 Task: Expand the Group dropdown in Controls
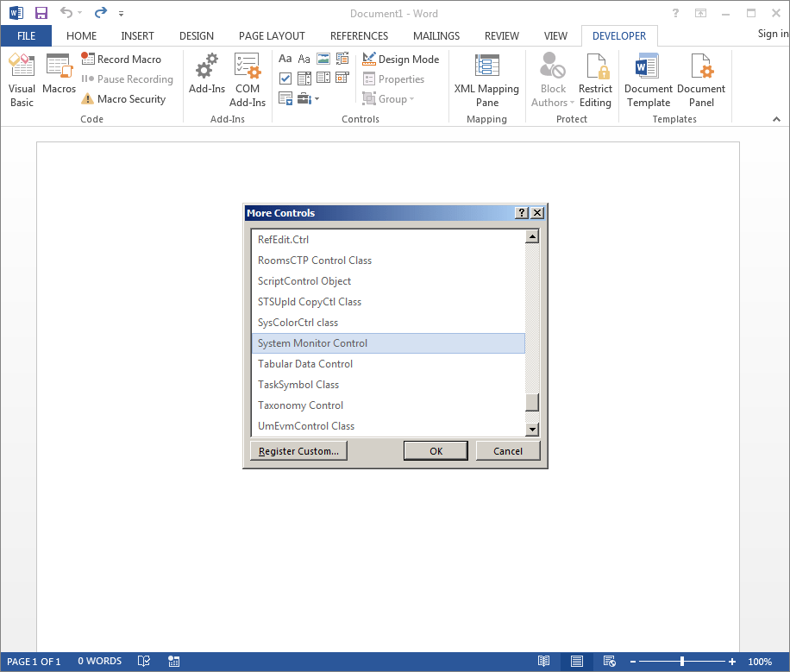(388, 99)
